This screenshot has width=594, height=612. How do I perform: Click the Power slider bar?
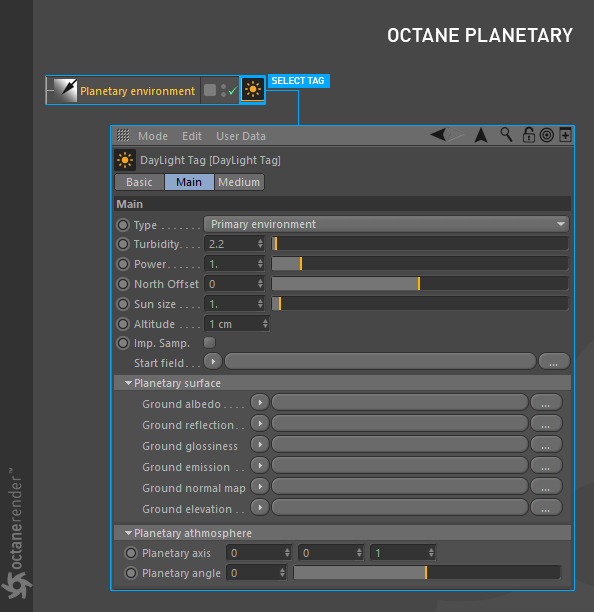tap(420, 264)
